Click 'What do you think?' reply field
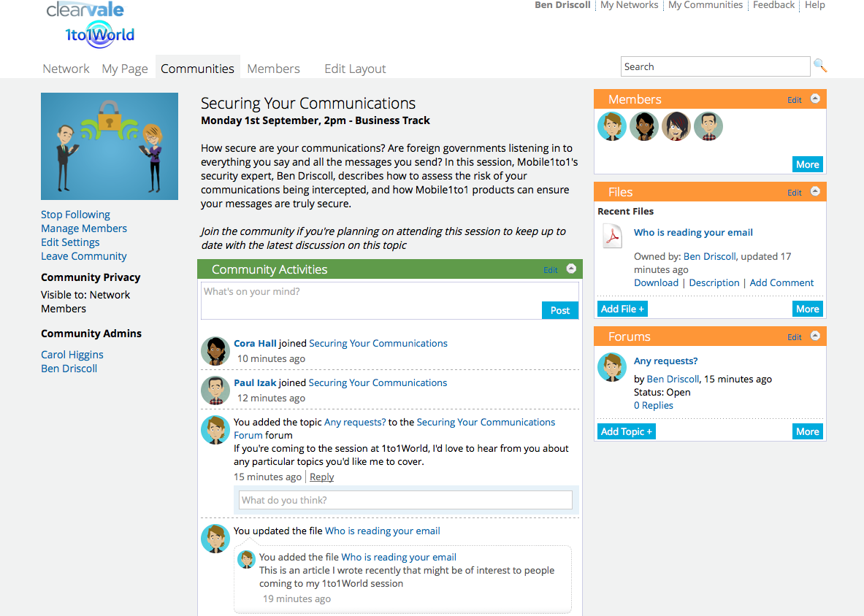The width and height of the screenshot is (864, 616). (405, 500)
